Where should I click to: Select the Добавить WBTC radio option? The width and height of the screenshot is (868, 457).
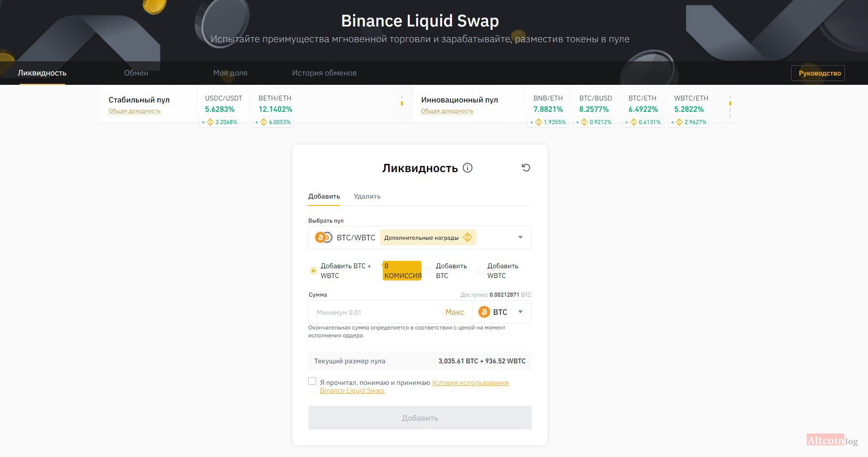tap(480, 271)
